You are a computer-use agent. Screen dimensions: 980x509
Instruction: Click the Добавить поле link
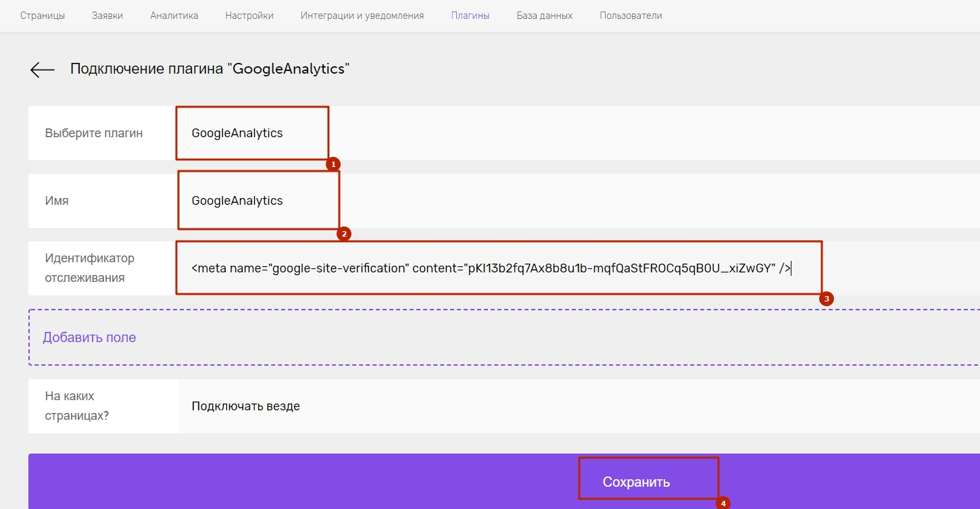[89, 337]
